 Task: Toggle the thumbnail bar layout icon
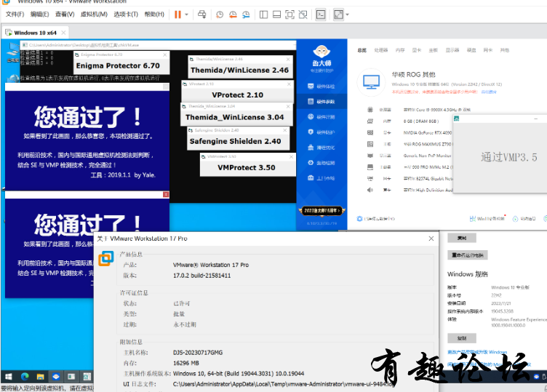pos(276,15)
